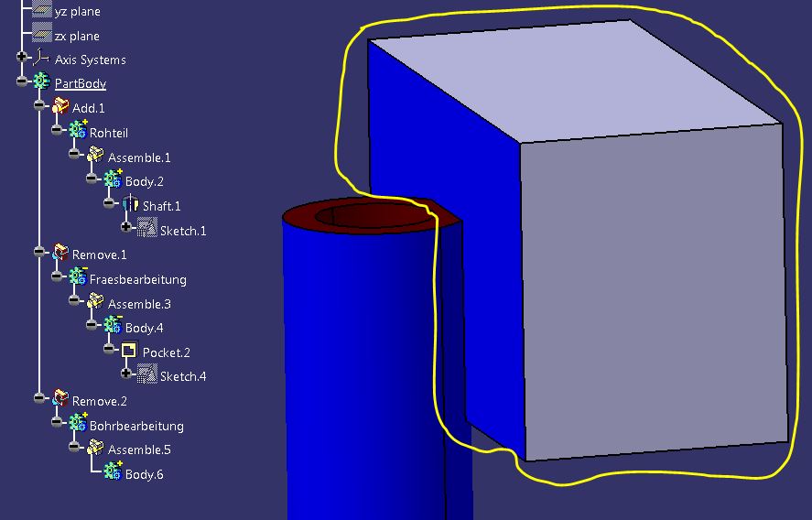Collapse the Fraesbearbeitung node
Screen dimensions: 812x520
pyautogui.click(x=57, y=276)
